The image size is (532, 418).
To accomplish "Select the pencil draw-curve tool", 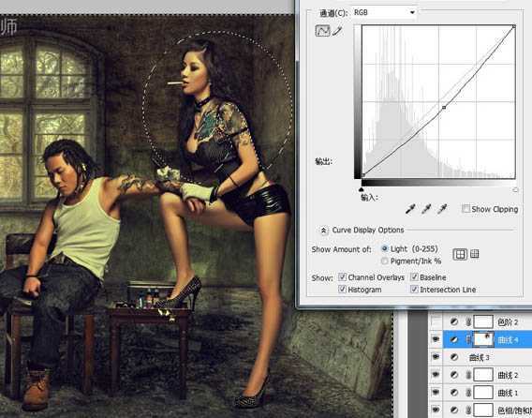I will coord(337,31).
